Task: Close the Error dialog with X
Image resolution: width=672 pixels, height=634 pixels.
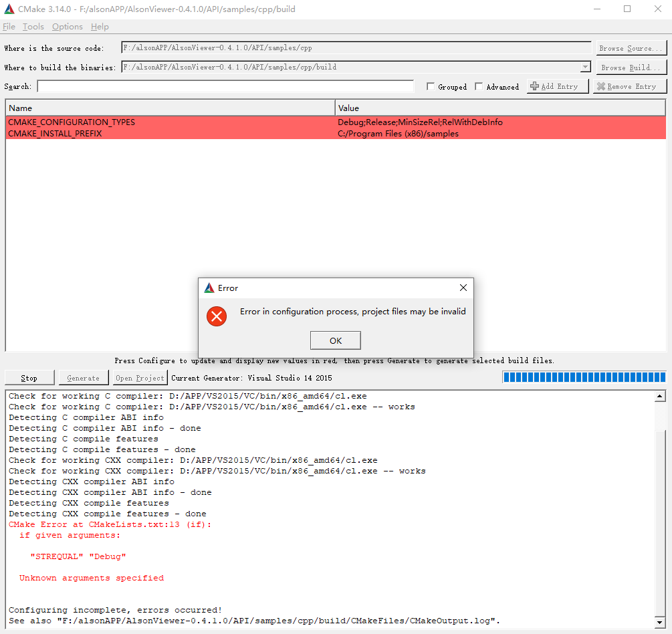Action: tap(463, 288)
